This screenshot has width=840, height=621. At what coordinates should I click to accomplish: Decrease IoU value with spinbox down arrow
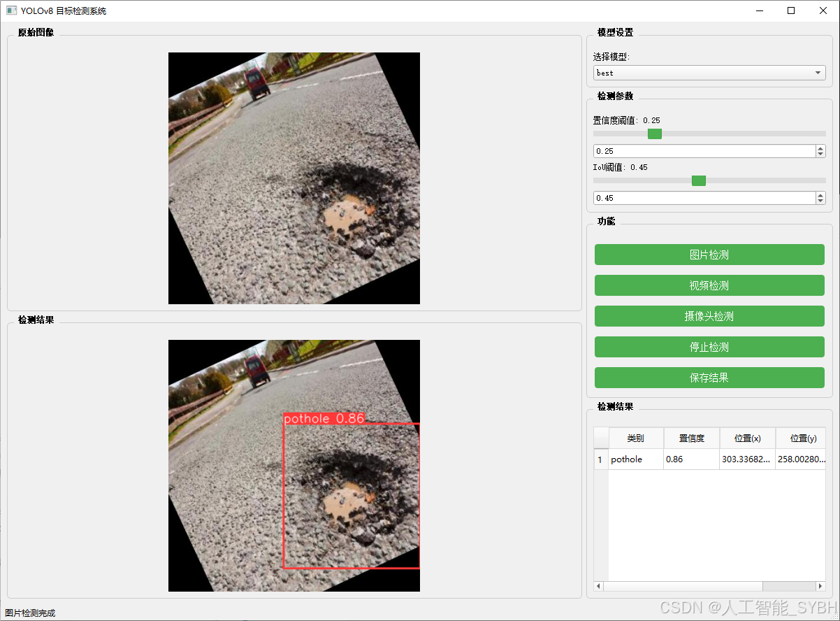pyautogui.click(x=820, y=201)
